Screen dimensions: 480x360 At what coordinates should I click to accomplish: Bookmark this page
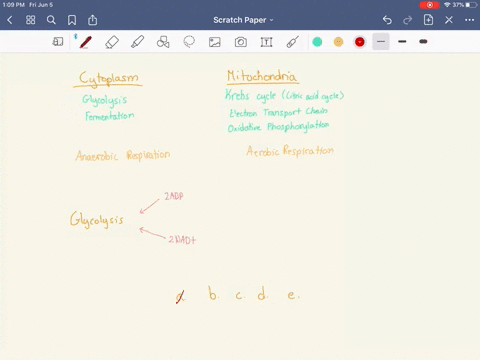click(72, 20)
